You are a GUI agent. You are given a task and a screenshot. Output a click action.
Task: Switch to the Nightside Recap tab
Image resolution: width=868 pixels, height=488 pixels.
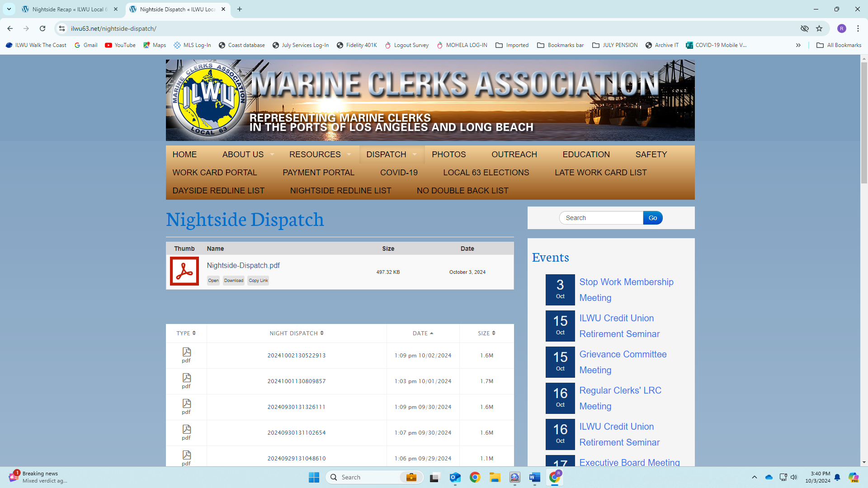(x=70, y=9)
